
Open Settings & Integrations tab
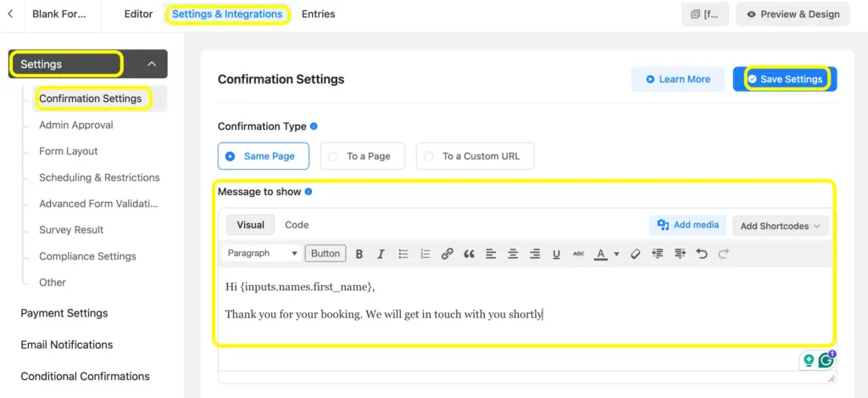(x=227, y=14)
